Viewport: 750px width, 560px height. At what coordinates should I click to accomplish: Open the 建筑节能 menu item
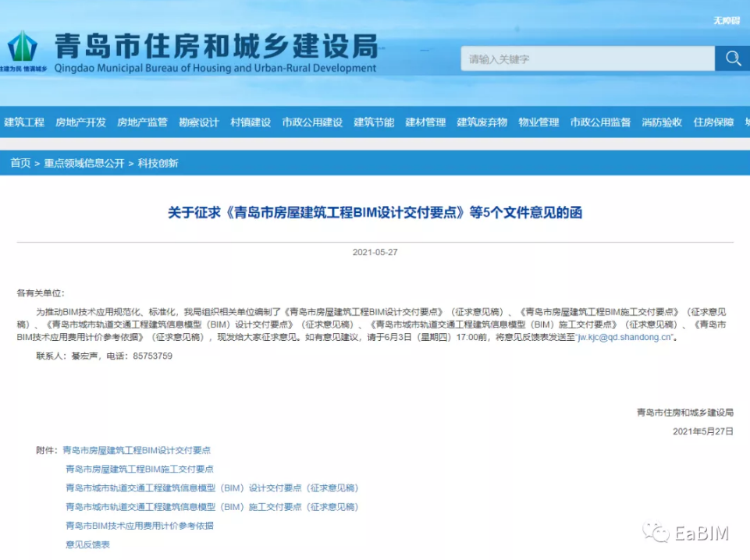(374, 122)
